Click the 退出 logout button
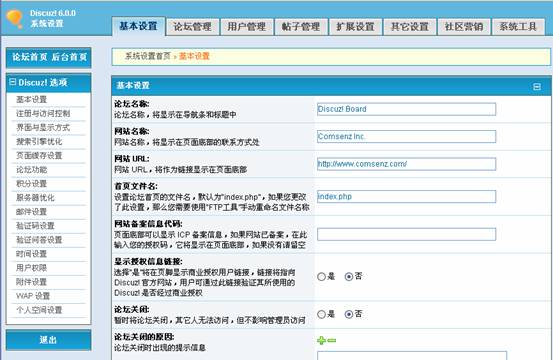The width and height of the screenshot is (553, 360). [48, 340]
